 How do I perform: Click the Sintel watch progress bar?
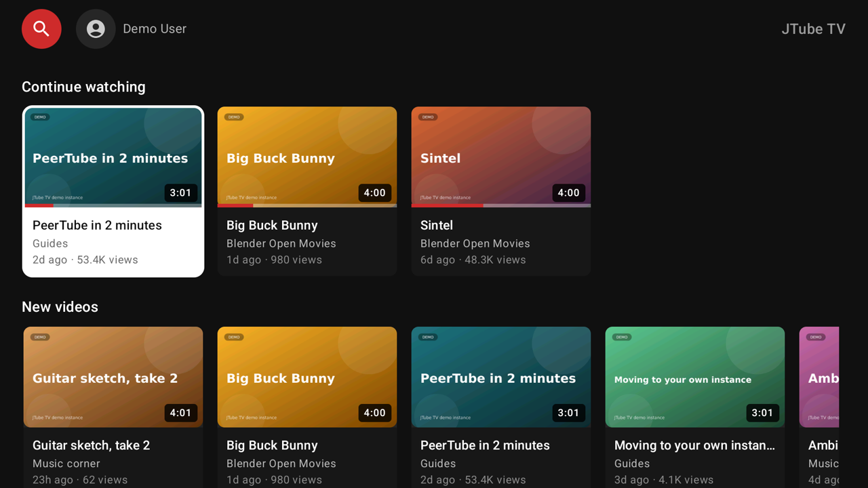[x=501, y=205]
